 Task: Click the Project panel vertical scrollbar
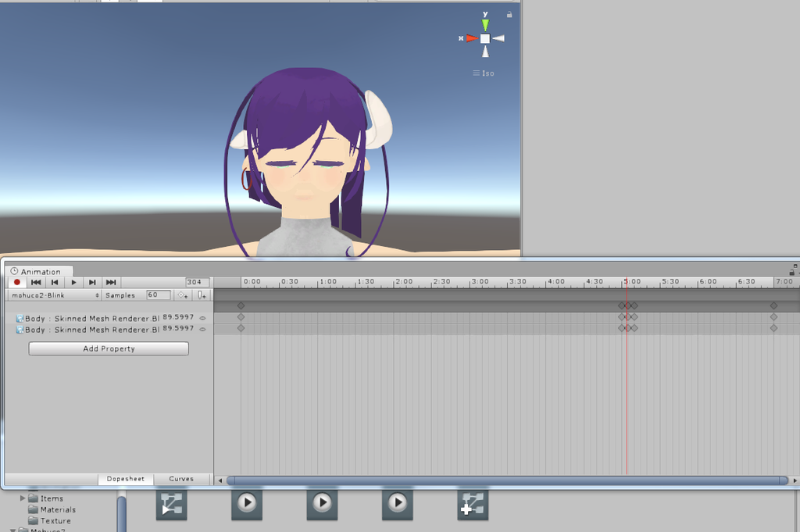121,512
